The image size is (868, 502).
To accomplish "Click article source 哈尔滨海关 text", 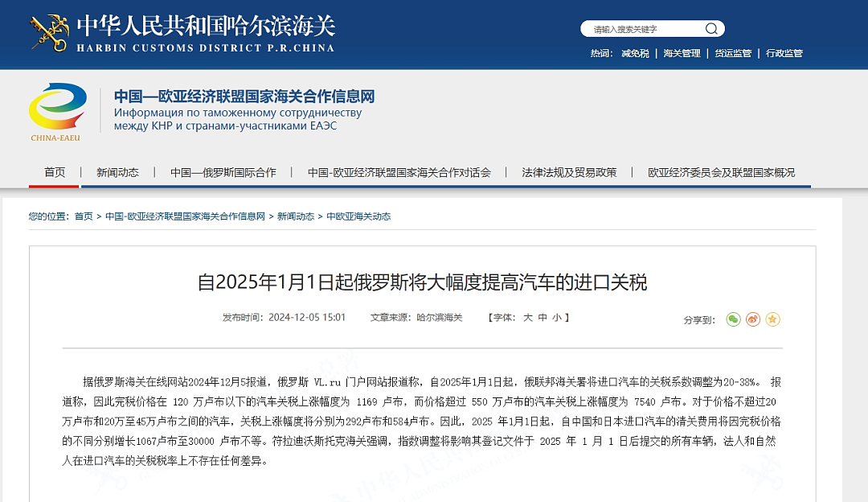I will pos(439,318).
